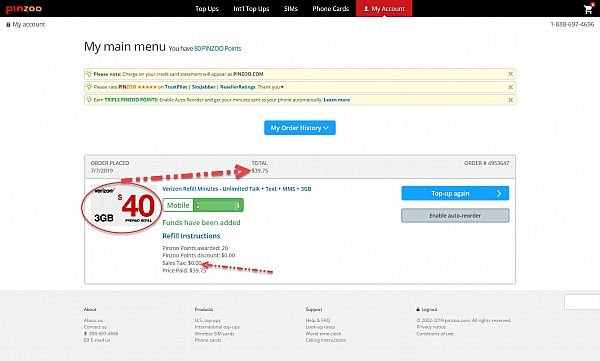Image resolution: width=600 pixels, height=361 pixels.
Task: Click the order number 4953647 text
Action: click(x=486, y=163)
